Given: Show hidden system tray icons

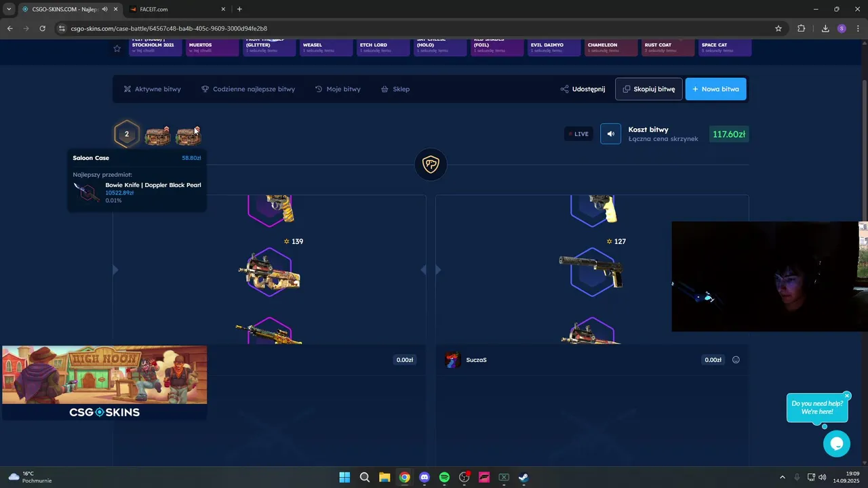Looking at the screenshot, I should [782, 477].
